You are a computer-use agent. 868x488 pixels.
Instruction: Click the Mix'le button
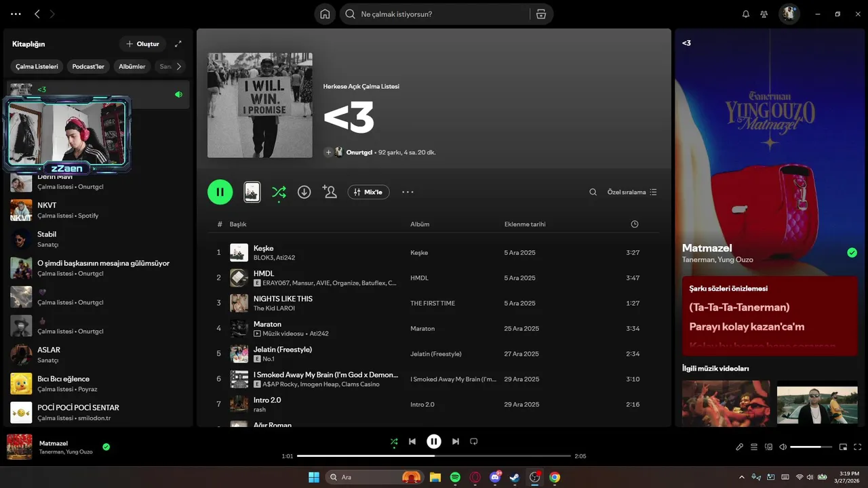369,192
